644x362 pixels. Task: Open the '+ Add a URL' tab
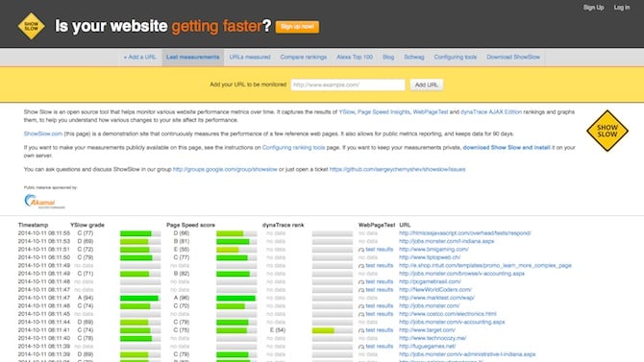[x=140, y=57]
